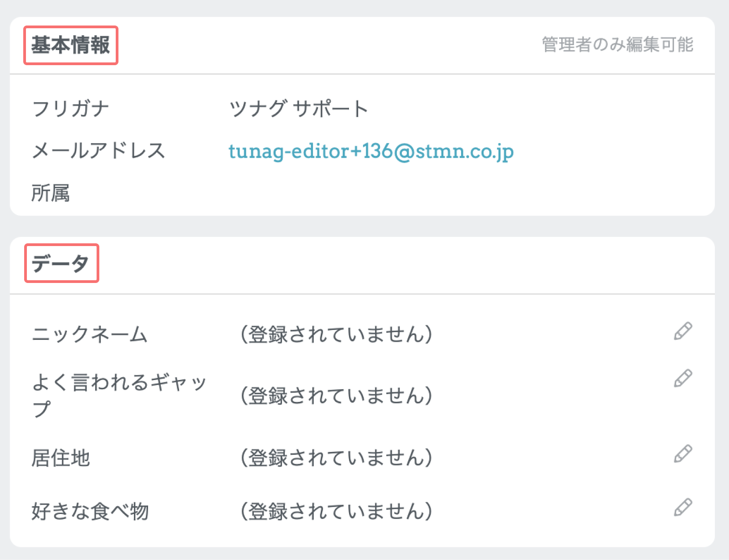Click the edit pencil for 居住地
Screen dimensions: 729x560
tap(683, 454)
